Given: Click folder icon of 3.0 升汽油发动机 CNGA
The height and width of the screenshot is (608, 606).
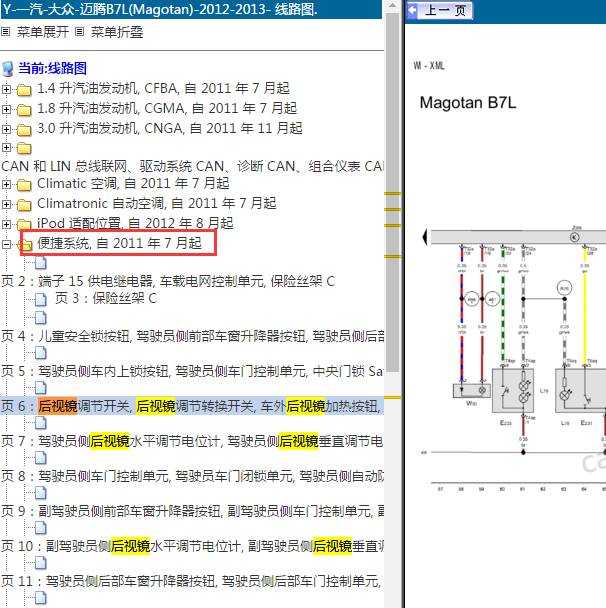Looking at the screenshot, I should (24, 130).
